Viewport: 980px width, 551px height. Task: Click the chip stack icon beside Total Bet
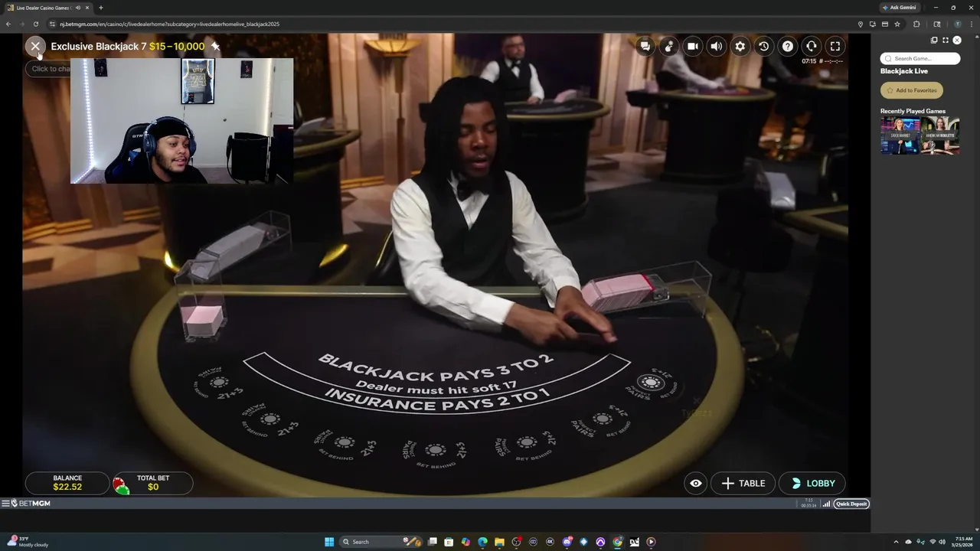pos(121,486)
